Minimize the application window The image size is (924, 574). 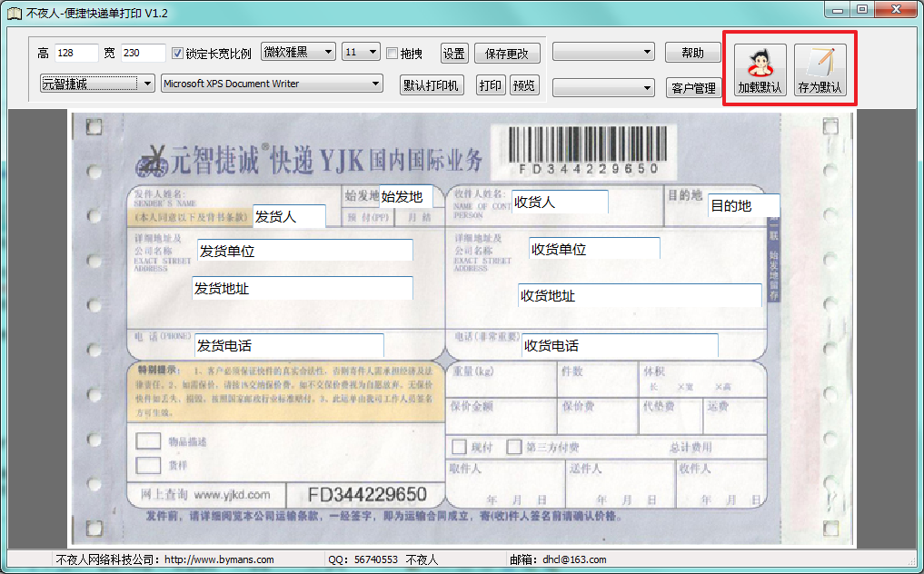tap(838, 9)
